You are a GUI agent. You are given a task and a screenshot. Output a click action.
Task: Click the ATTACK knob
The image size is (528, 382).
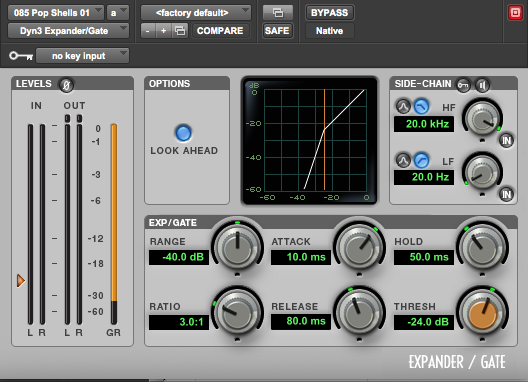coord(360,247)
